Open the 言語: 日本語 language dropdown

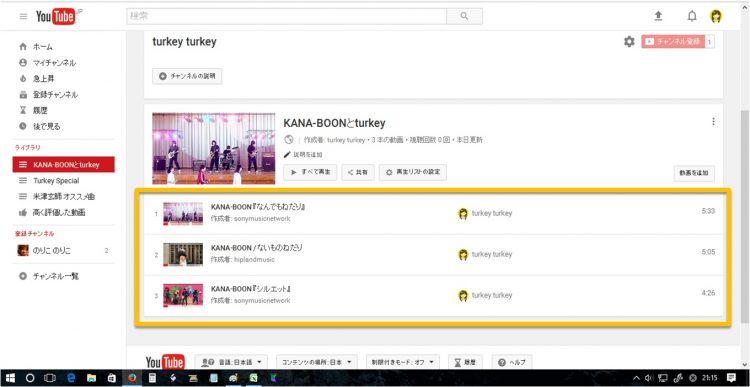pos(231,362)
